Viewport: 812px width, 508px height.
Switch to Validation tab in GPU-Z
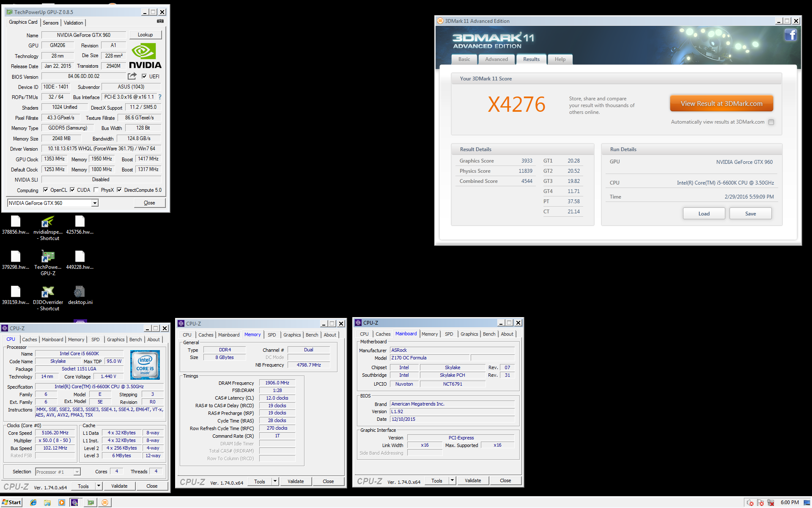[74, 23]
